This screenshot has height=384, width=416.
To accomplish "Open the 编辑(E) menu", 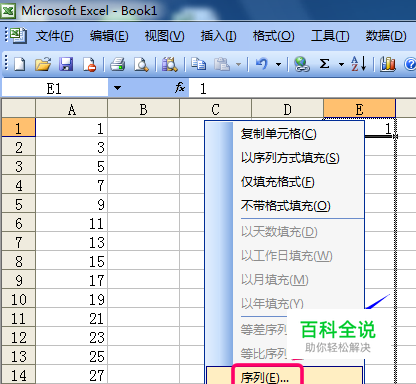I will [x=109, y=36].
